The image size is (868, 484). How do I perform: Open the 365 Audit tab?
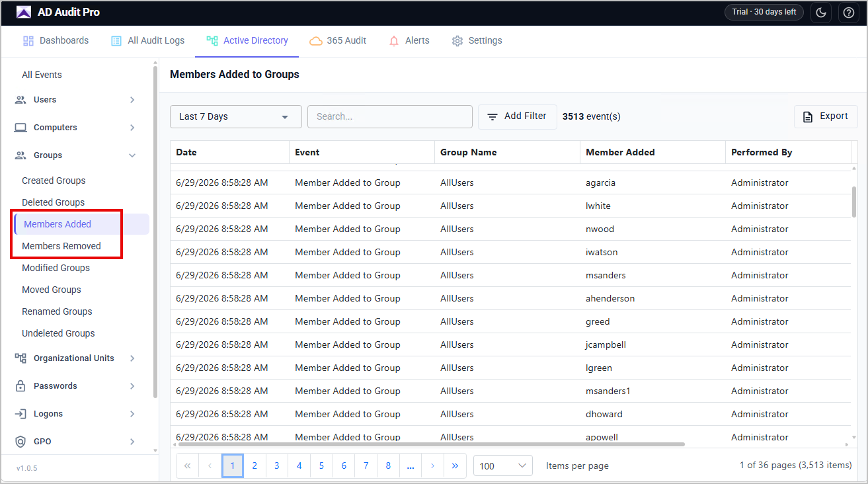point(338,41)
